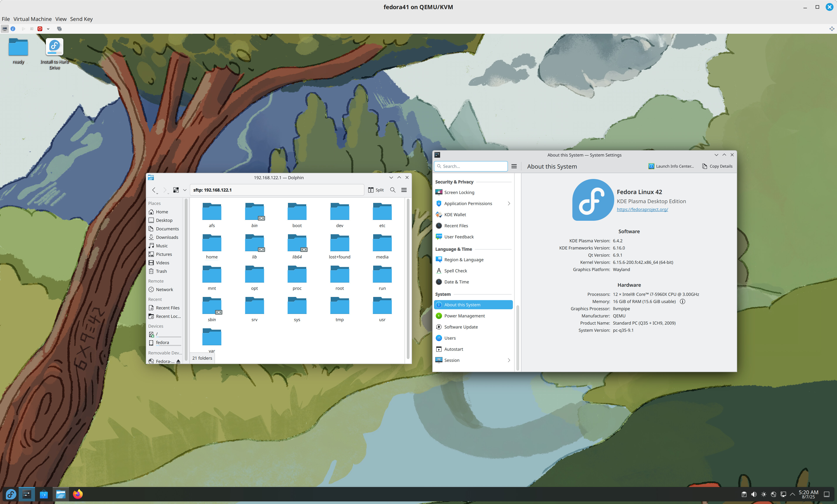837x504 pixels.
Task: Expand the Session settings entry
Action: [509, 360]
